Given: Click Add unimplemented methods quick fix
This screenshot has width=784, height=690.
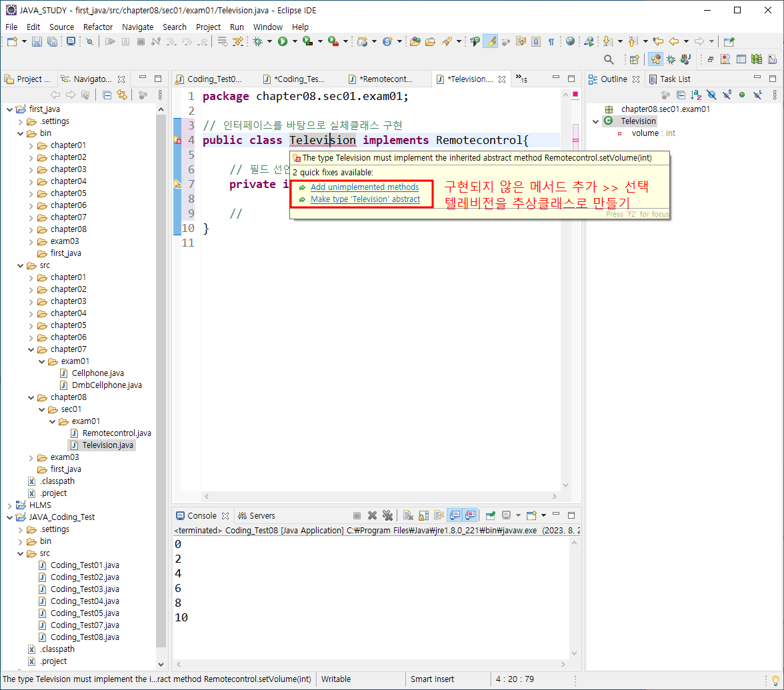Looking at the screenshot, I should coord(365,187).
